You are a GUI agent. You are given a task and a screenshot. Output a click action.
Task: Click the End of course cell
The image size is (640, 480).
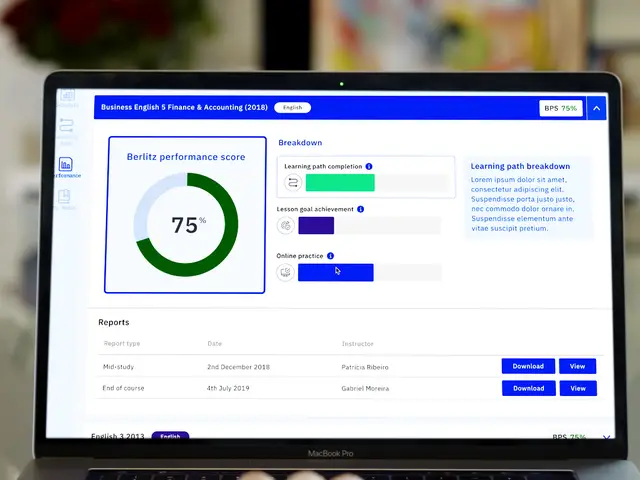[x=123, y=388]
